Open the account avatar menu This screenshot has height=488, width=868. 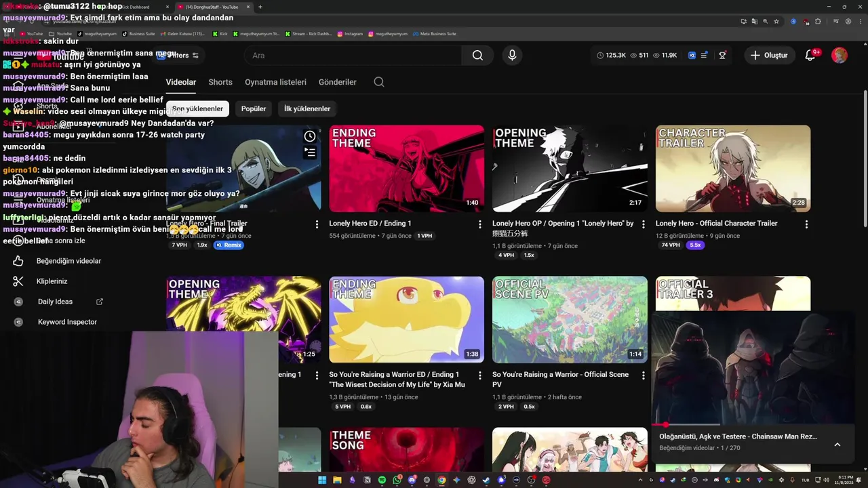tap(840, 56)
